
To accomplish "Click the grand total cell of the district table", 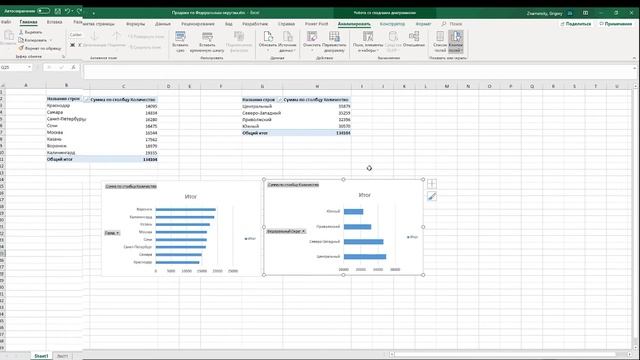I will pyautogui.click(x=317, y=133).
